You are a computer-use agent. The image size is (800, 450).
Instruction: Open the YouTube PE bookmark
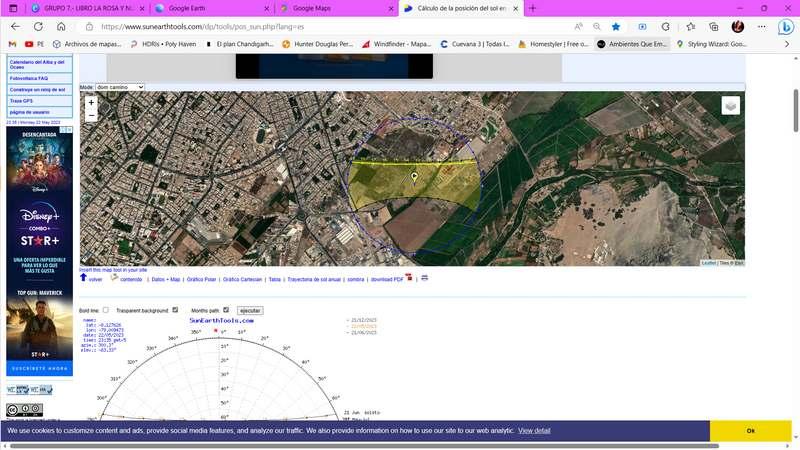point(34,44)
